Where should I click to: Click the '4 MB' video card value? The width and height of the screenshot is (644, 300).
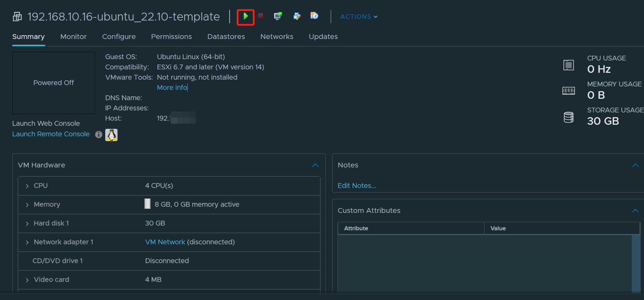click(x=153, y=279)
